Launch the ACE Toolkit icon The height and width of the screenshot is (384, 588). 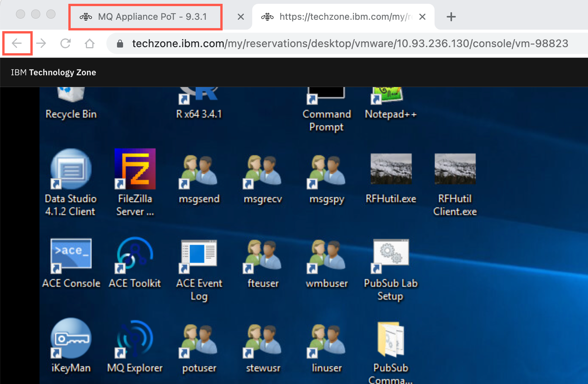click(x=135, y=262)
